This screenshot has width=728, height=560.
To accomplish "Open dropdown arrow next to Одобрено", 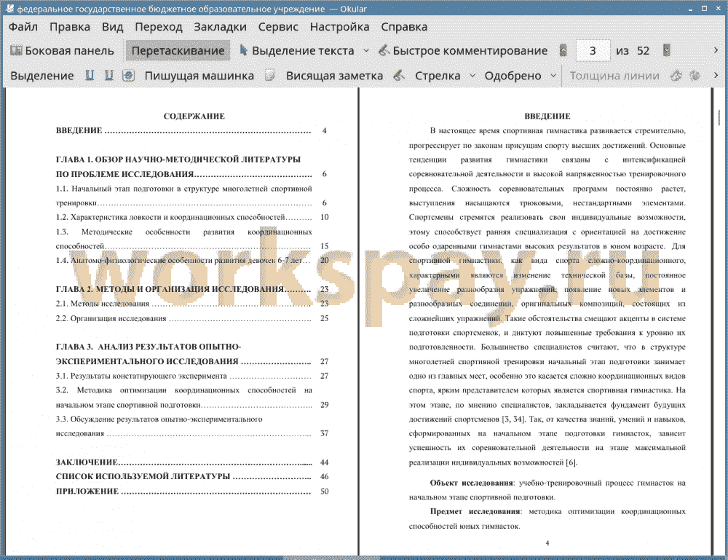I will pos(553,76).
